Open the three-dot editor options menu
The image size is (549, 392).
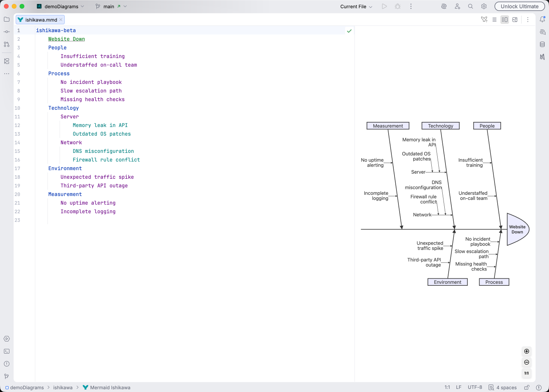(528, 19)
